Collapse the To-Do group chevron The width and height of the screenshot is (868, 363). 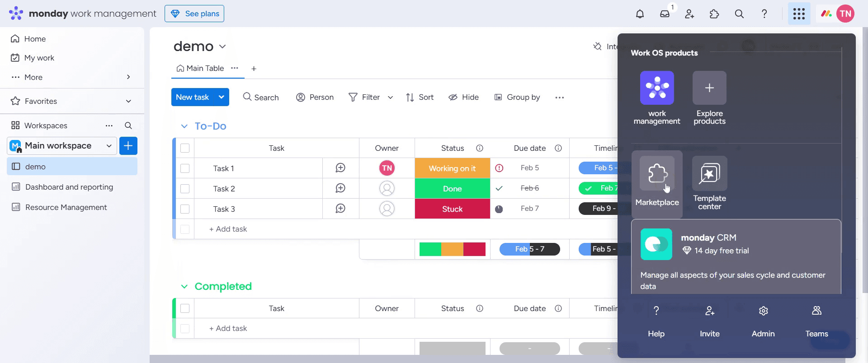[184, 126]
